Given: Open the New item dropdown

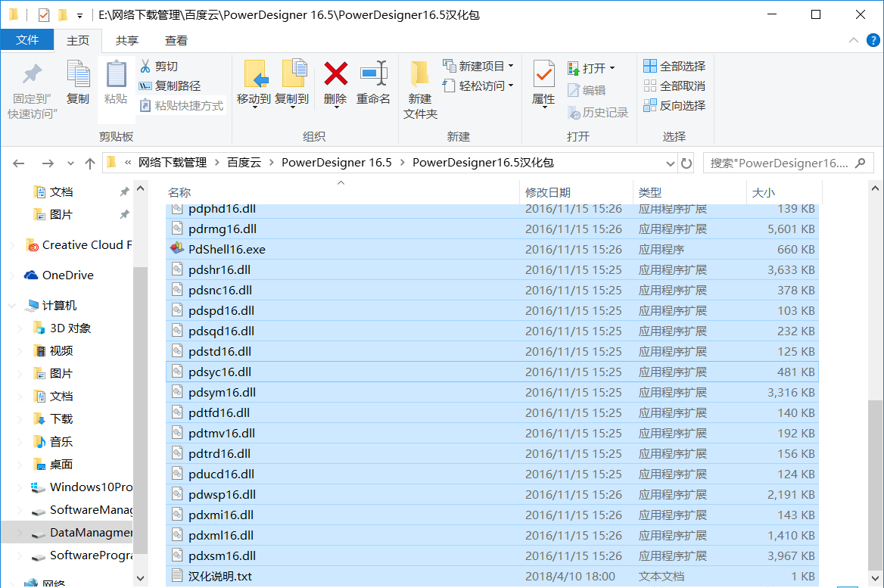Looking at the screenshot, I should click(x=478, y=66).
